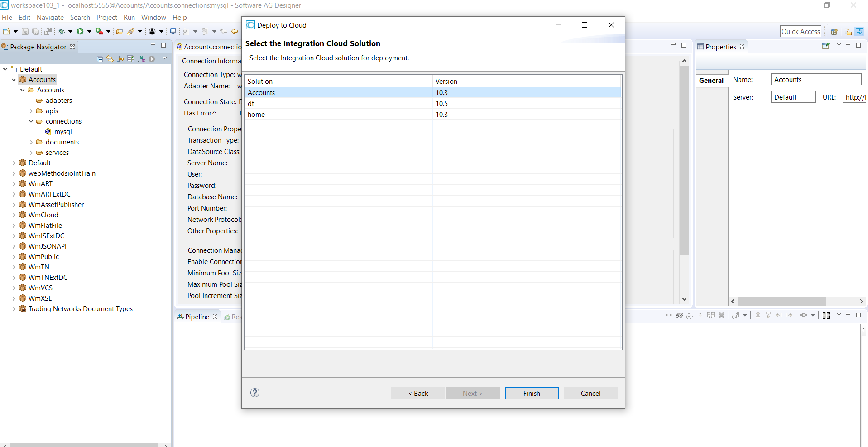Viewport: 868px width, 447px height.
Task: Select the dt solution row
Action: (433, 103)
